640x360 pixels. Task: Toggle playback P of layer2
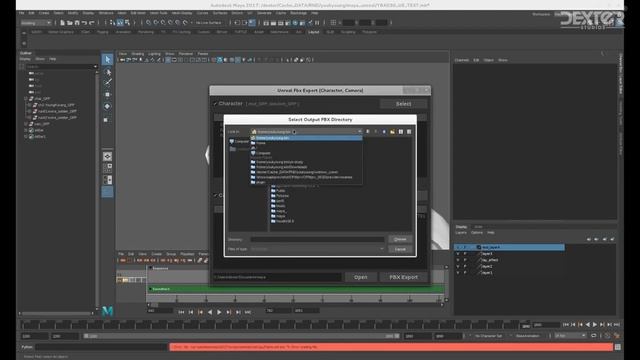click(465, 266)
